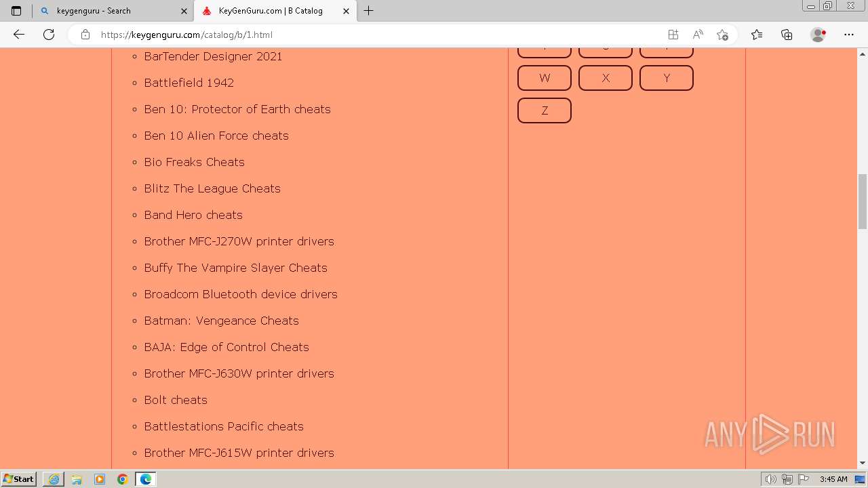This screenshot has height=488, width=868.
Task: Open Ben 10 Alien Force cheats
Action: [216, 136]
